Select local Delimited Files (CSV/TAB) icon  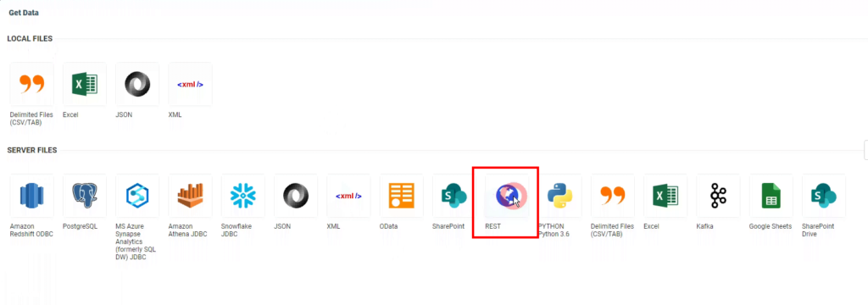[32, 84]
